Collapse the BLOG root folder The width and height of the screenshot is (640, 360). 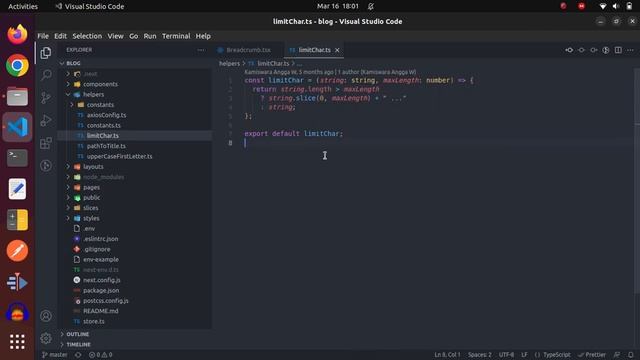[x=73, y=63]
